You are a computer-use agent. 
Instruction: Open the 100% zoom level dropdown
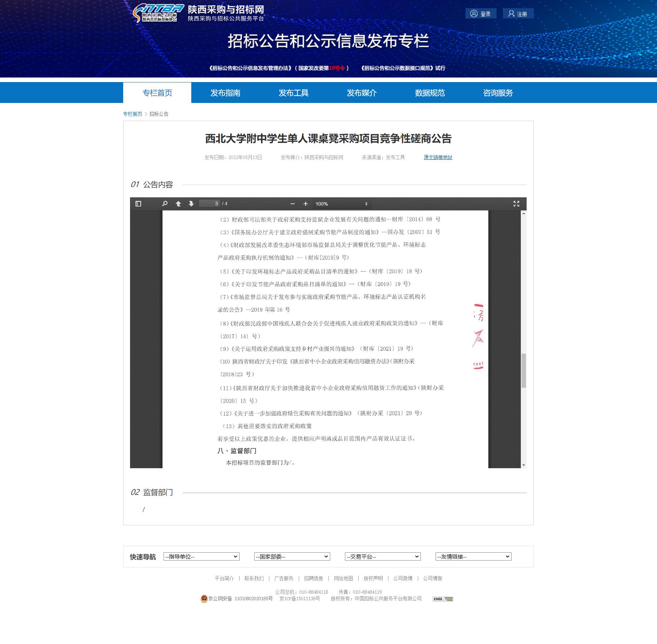(x=341, y=204)
